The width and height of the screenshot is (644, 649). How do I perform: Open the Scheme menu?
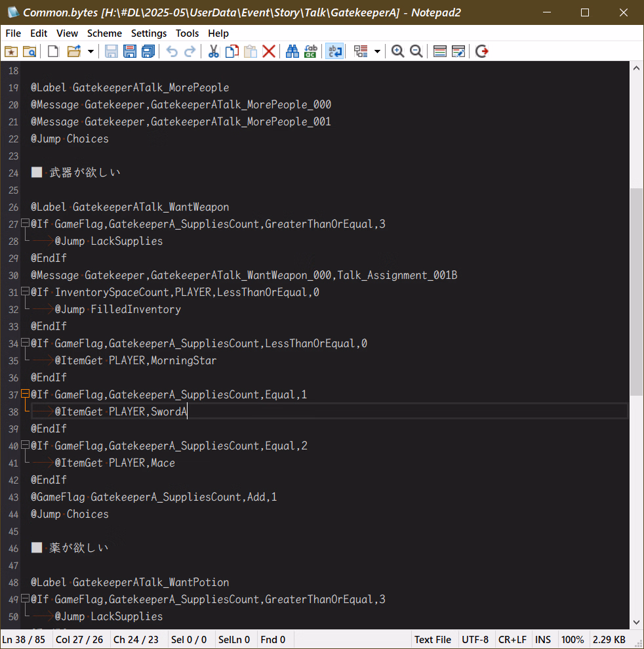point(104,33)
